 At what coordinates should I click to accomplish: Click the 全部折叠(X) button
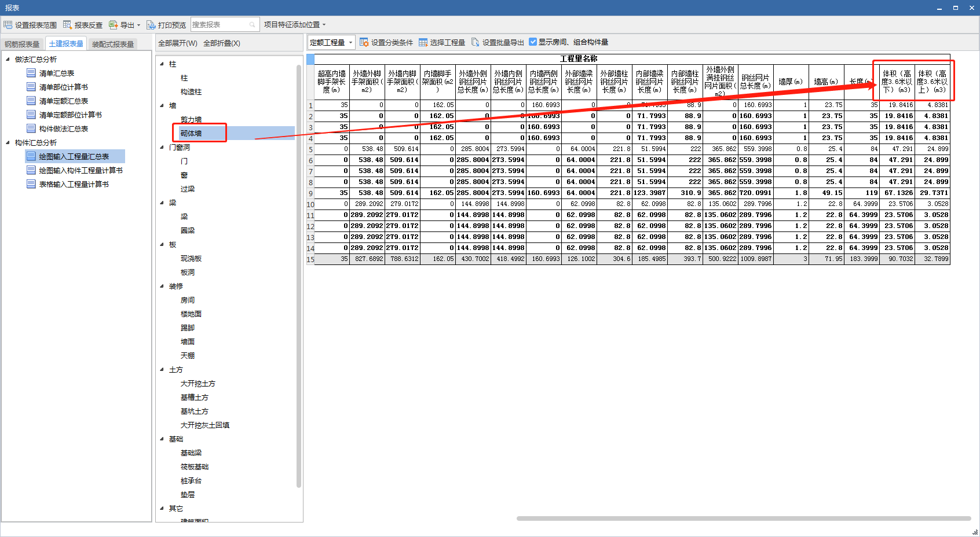pyautogui.click(x=222, y=43)
